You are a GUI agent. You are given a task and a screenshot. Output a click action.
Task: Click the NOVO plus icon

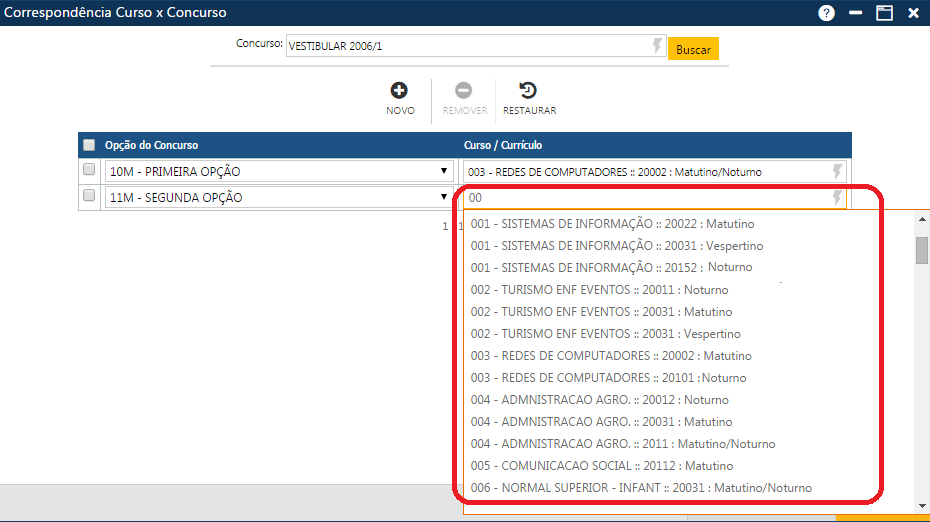click(399, 90)
